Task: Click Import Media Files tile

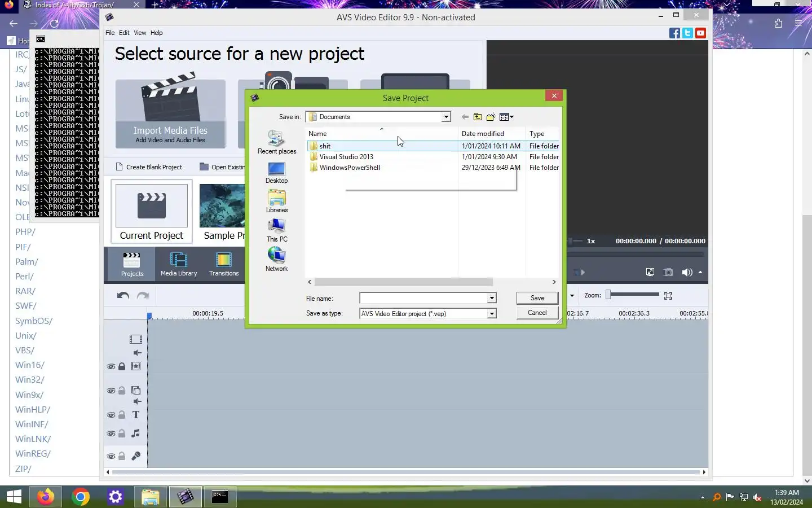Action: tap(170, 113)
